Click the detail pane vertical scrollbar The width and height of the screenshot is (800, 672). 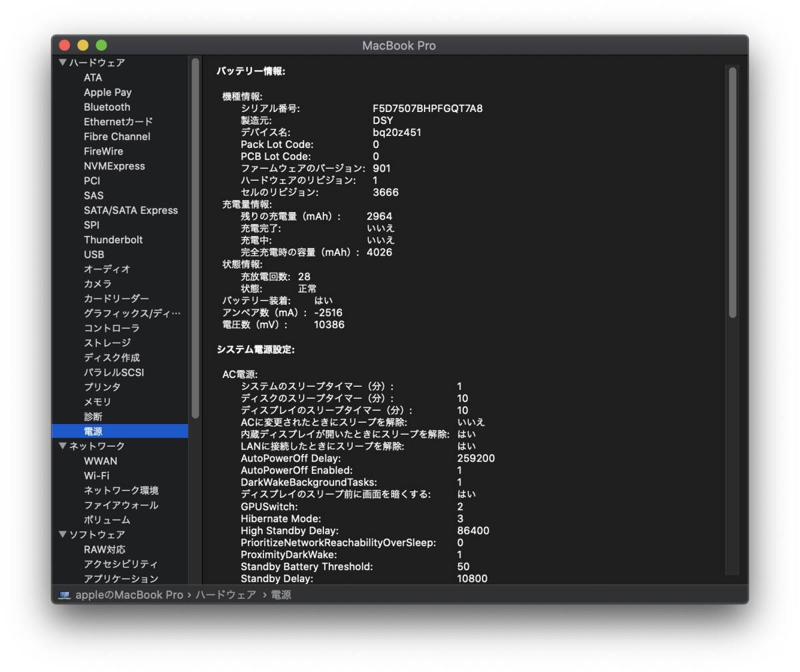pos(733,193)
